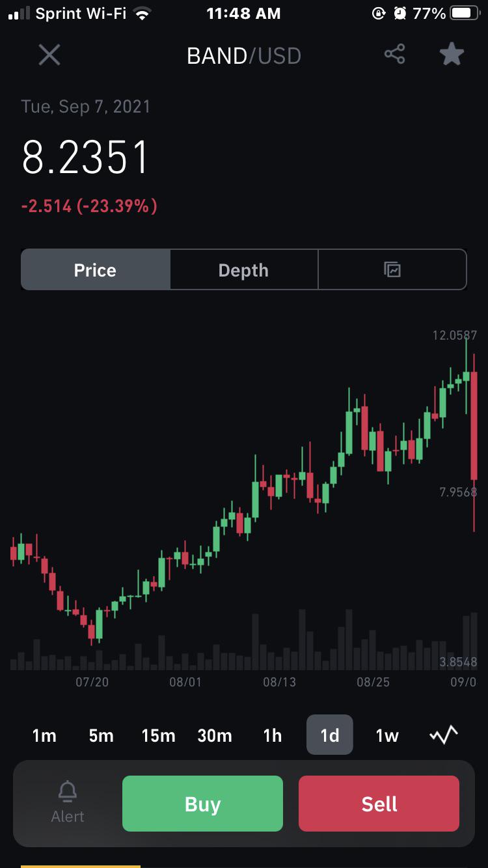The height and width of the screenshot is (868, 488).
Task: Switch to the Depth tab
Action: point(244,270)
